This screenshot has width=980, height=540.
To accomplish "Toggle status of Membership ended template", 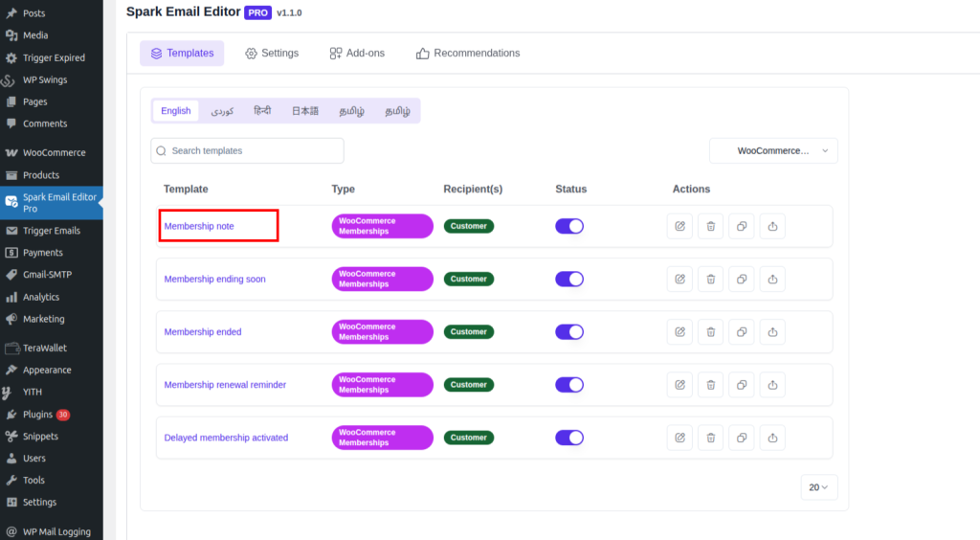I will click(569, 332).
